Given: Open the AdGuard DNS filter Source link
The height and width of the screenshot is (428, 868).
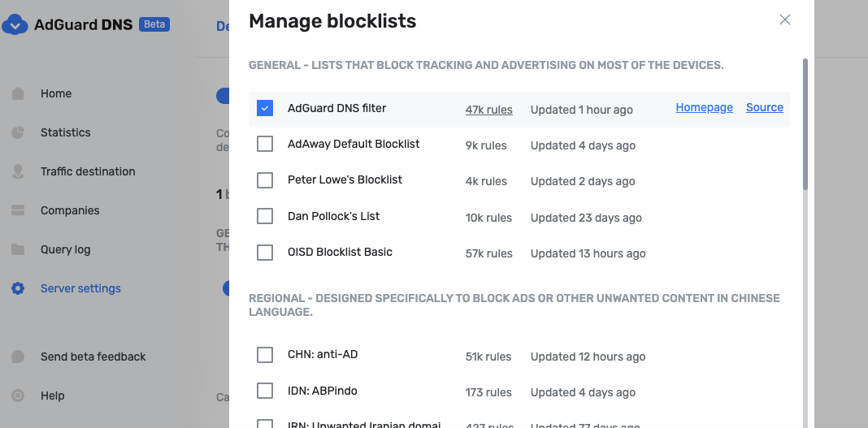Looking at the screenshot, I should 765,107.
